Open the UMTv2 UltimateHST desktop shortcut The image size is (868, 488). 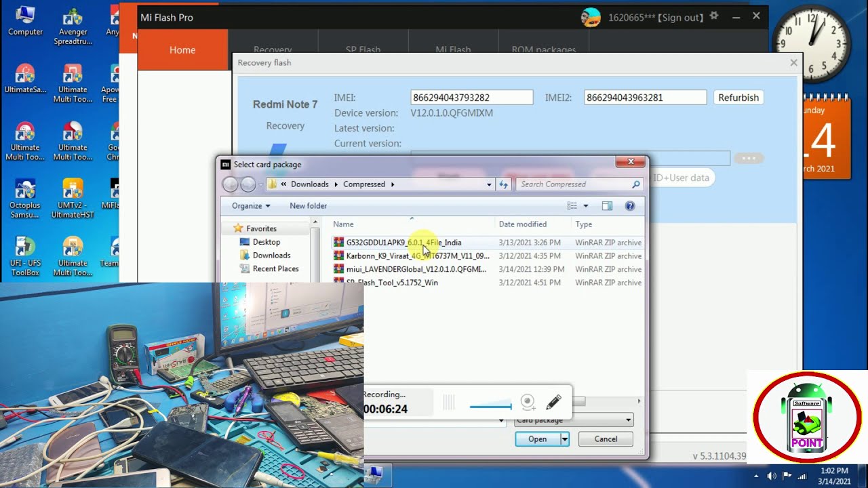(x=73, y=199)
